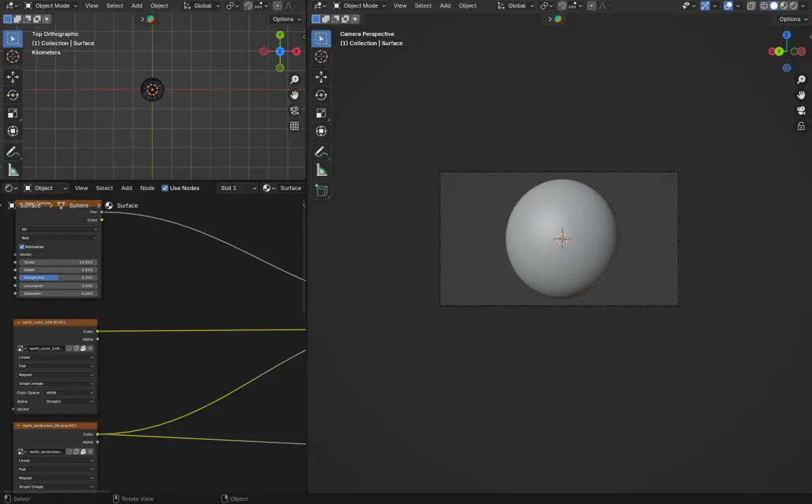Select the Move tool in the left viewport
Image resolution: width=812 pixels, height=504 pixels.
coord(12,77)
